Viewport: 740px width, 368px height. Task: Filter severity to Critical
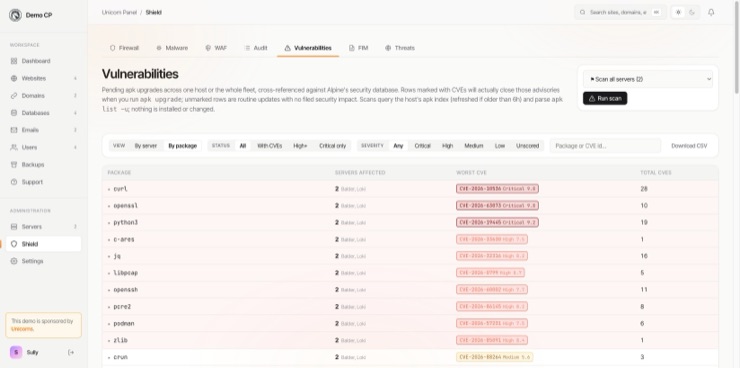(422, 146)
